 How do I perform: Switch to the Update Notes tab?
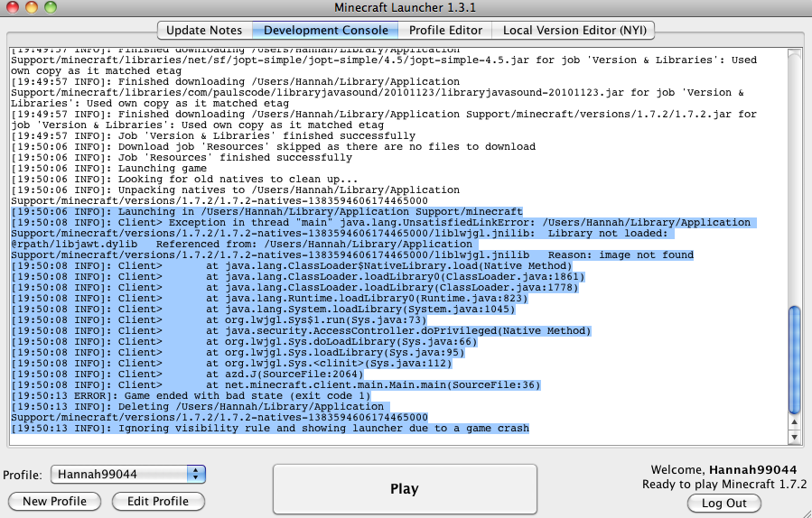(x=204, y=30)
